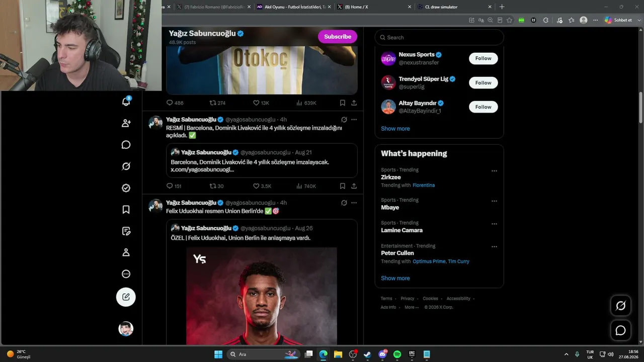Open the Felix Uduokhai player image
Screen dimensions: 644x362
(262, 296)
